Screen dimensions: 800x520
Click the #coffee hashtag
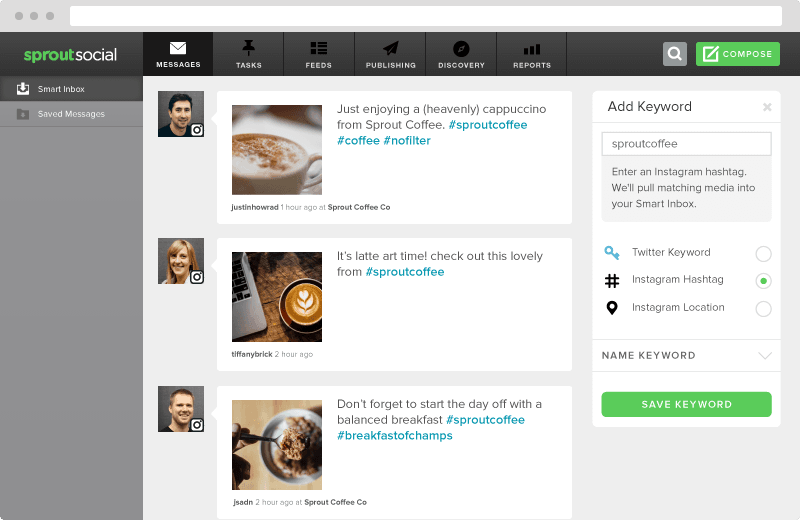point(358,141)
